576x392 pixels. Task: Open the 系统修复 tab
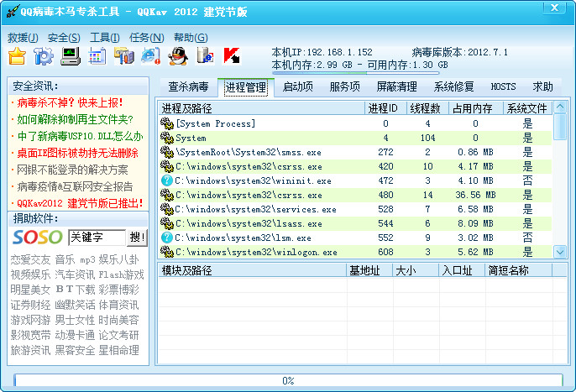coord(453,86)
